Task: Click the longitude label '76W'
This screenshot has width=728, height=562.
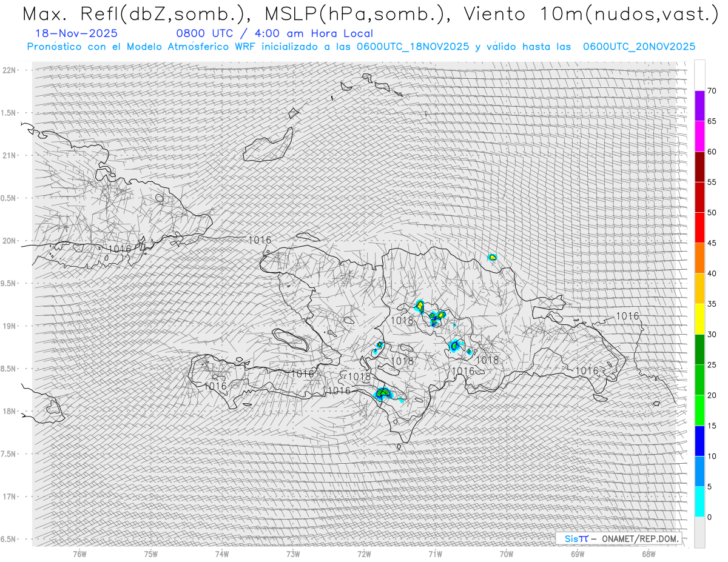Action: (79, 554)
